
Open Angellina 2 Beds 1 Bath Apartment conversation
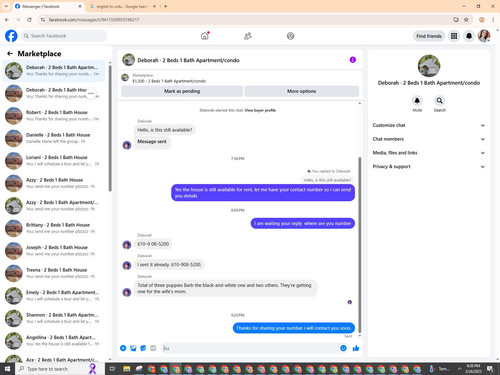54,341
